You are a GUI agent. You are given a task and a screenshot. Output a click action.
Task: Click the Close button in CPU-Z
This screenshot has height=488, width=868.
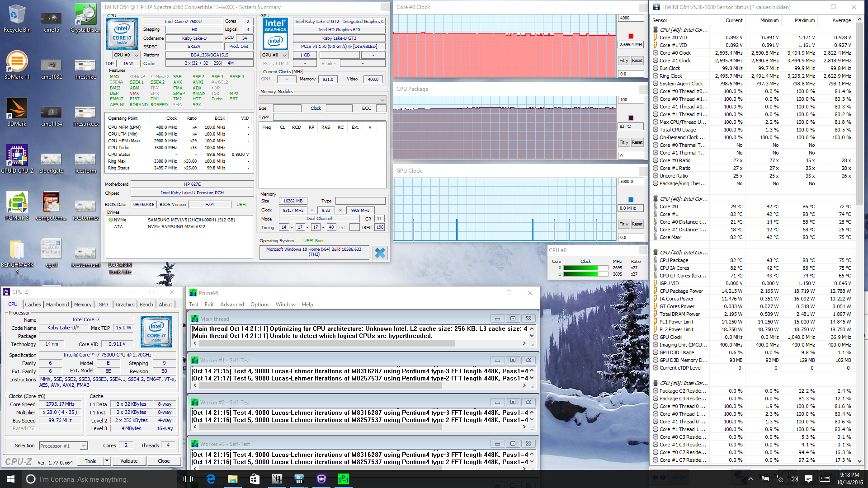point(164,461)
